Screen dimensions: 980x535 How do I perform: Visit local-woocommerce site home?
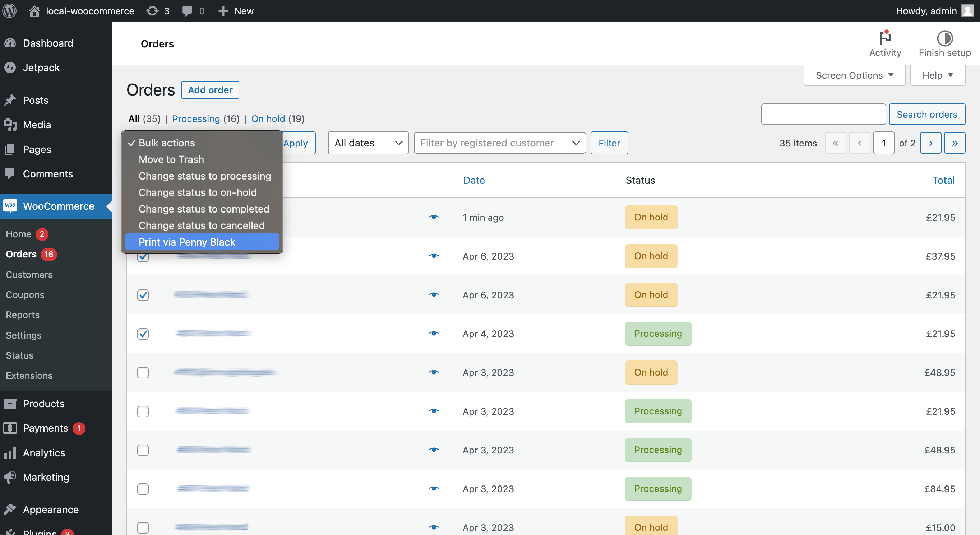pos(82,11)
